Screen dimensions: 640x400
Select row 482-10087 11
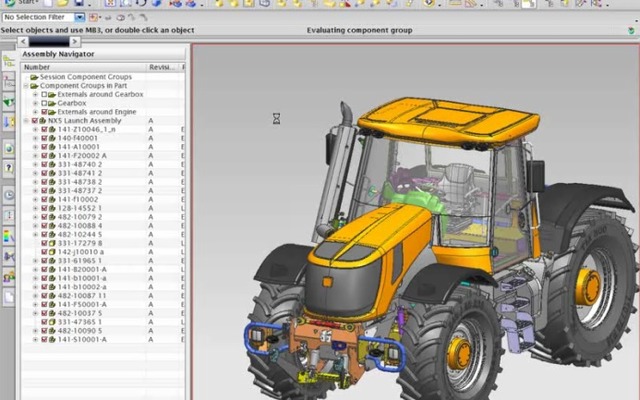(x=103, y=296)
